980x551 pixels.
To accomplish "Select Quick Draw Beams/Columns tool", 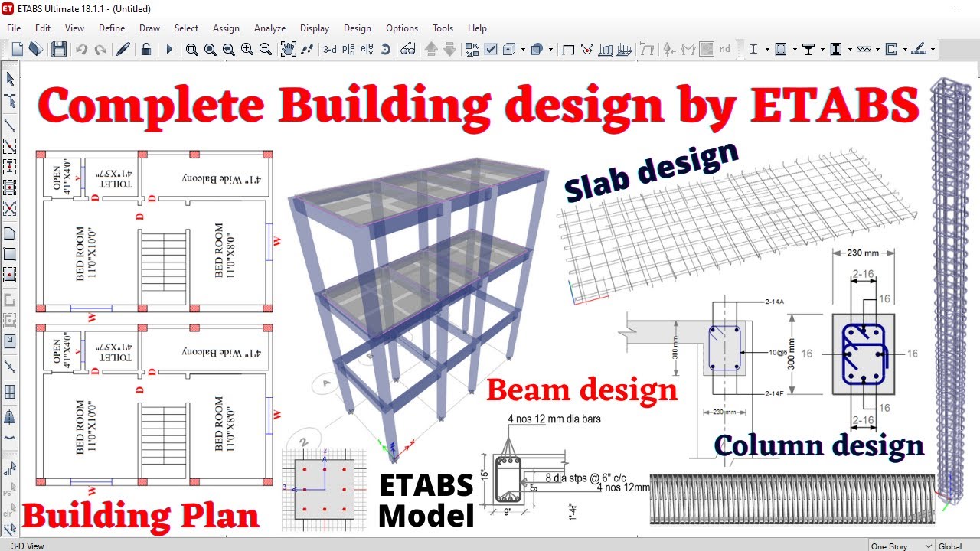I will pyautogui.click(x=10, y=145).
